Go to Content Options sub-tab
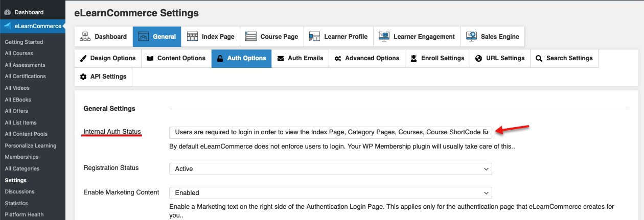 click(176, 58)
